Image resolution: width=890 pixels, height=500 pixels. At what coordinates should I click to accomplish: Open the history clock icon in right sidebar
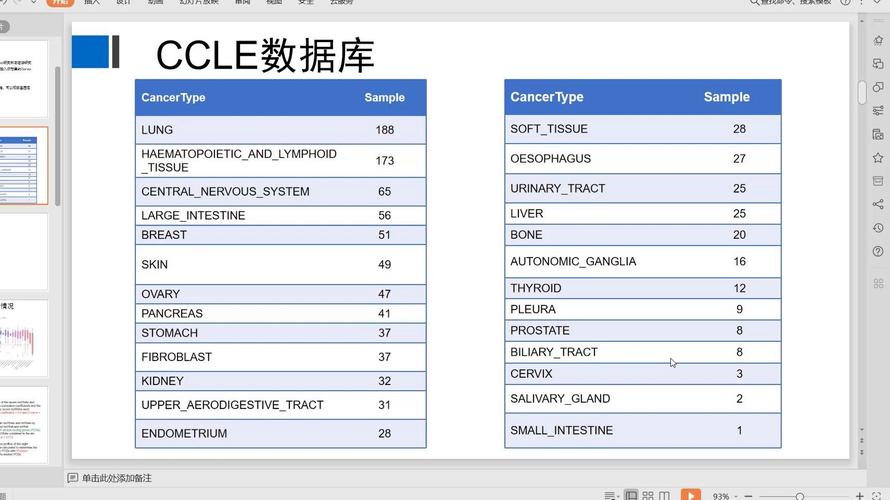pos(878,228)
